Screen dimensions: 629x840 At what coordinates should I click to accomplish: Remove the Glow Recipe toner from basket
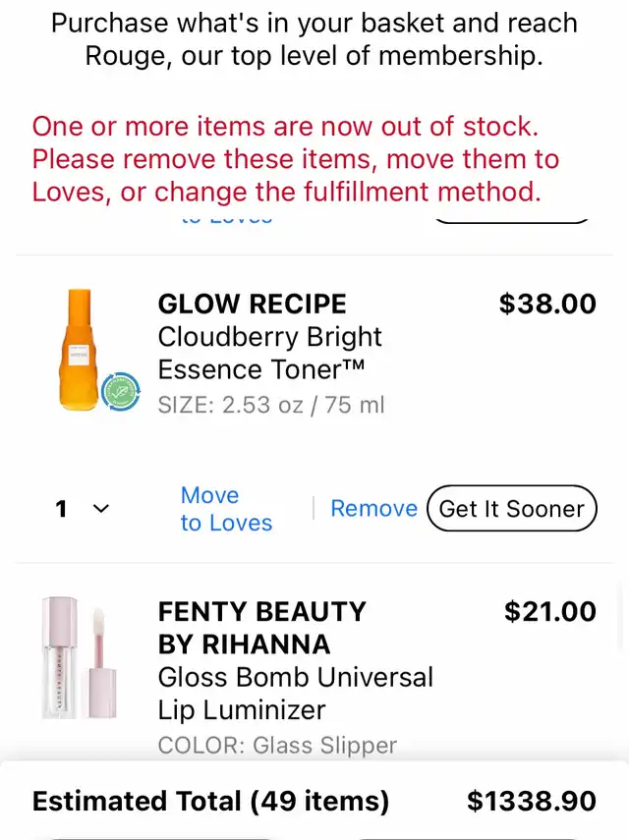coord(374,508)
